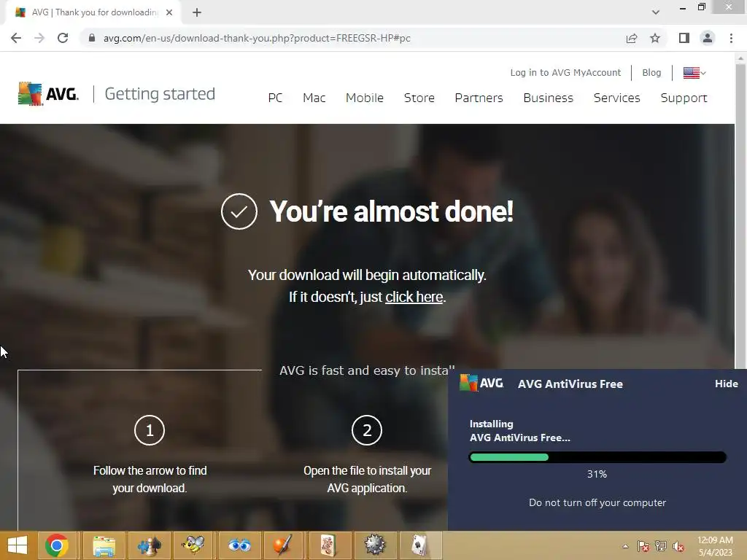Screen dimensions: 747x560
Task: Click the muted speaker volume tray icon
Action: 678,546
